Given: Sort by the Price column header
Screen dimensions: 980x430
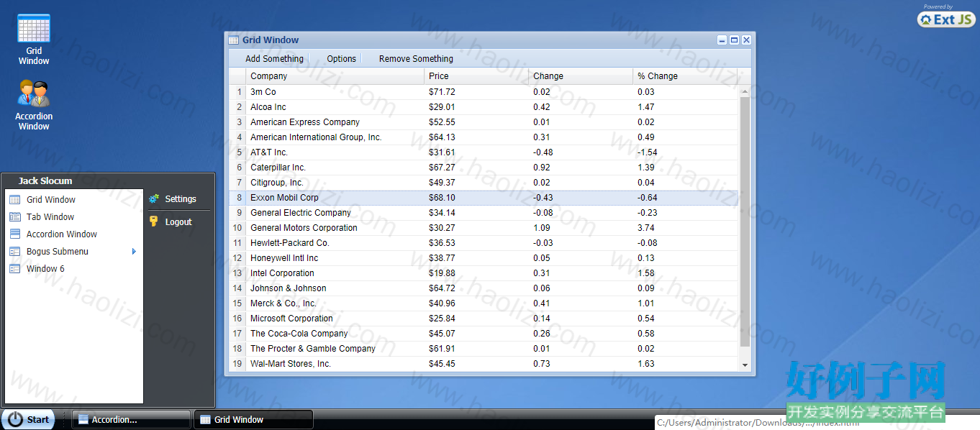Looking at the screenshot, I should (476, 76).
